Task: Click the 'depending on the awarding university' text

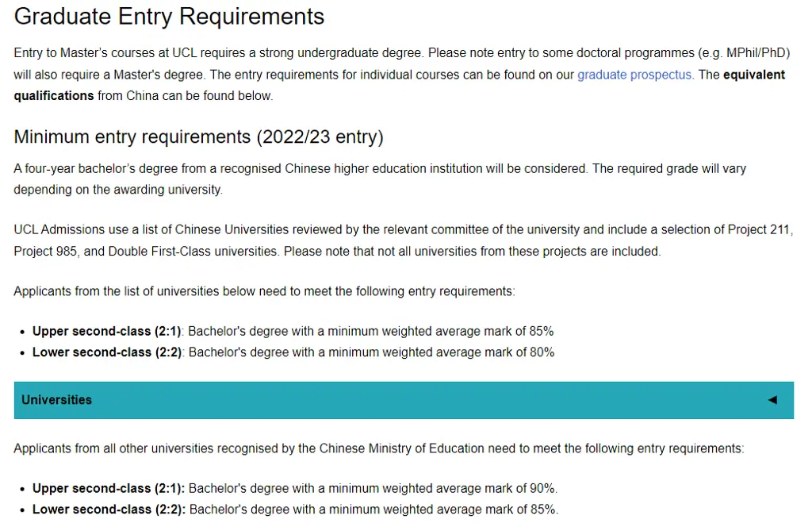Action: (x=118, y=190)
